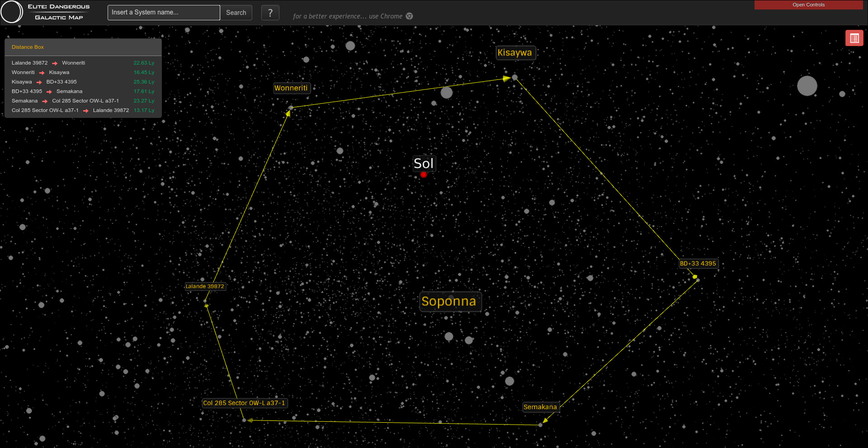Click the Col 285 Sector star node
This screenshot has width=868, height=448.
click(x=244, y=420)
